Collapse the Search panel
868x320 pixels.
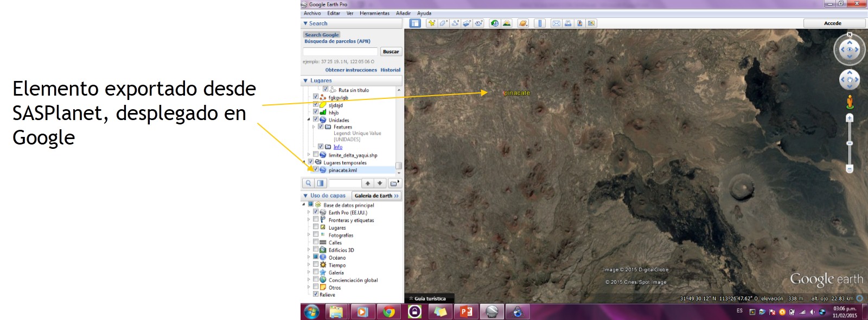tap(305, 23)
